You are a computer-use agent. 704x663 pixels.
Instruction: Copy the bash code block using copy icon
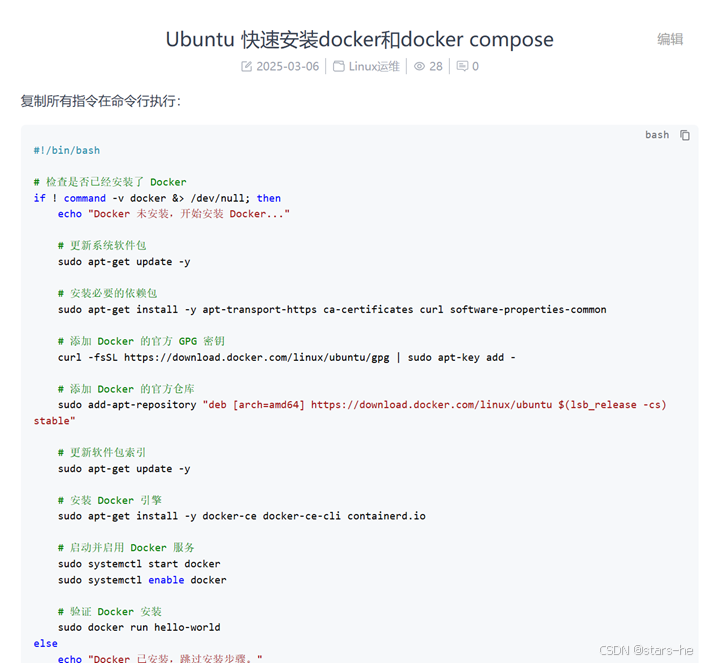point(685,135)
